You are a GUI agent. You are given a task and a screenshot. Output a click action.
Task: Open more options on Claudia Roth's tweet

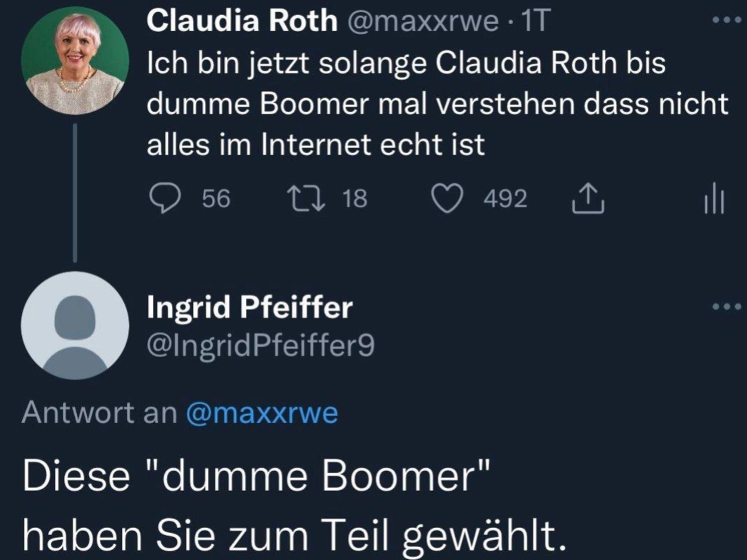[726, 20]
